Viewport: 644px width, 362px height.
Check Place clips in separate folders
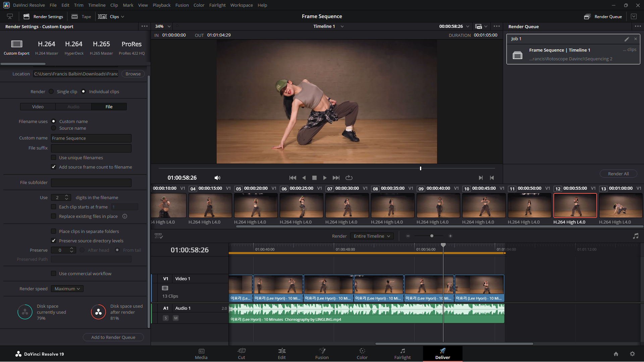tap(54, 231)
